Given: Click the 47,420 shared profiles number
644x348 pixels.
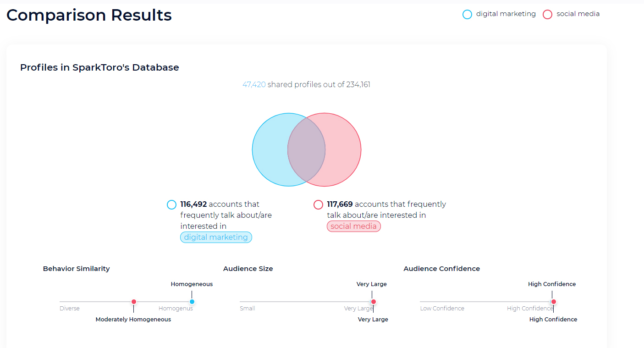Looking at the screenshot, I should 254,84.
